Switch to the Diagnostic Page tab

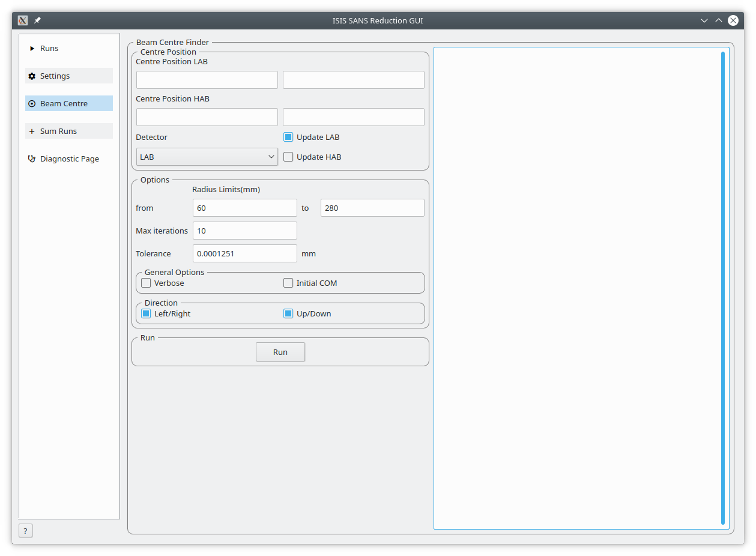(x=68, y=159)
